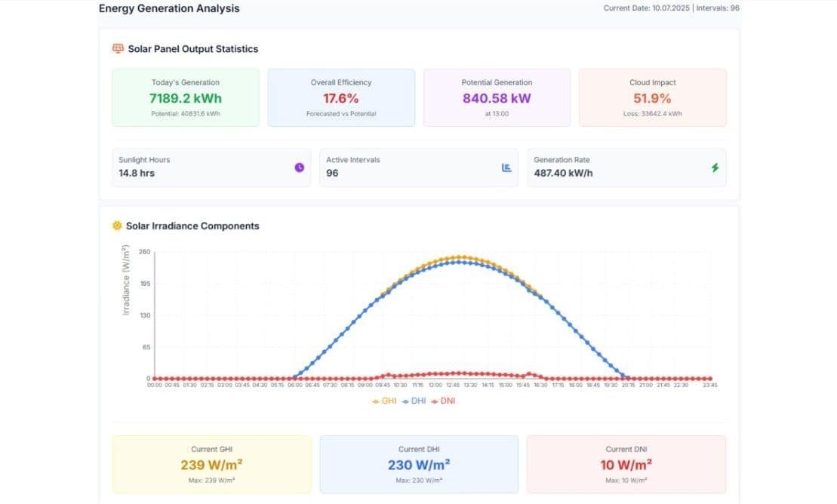The height and width of the screenshot is (504, 837).
Task: Select the Current DNI card
Action: coord(626,464)
